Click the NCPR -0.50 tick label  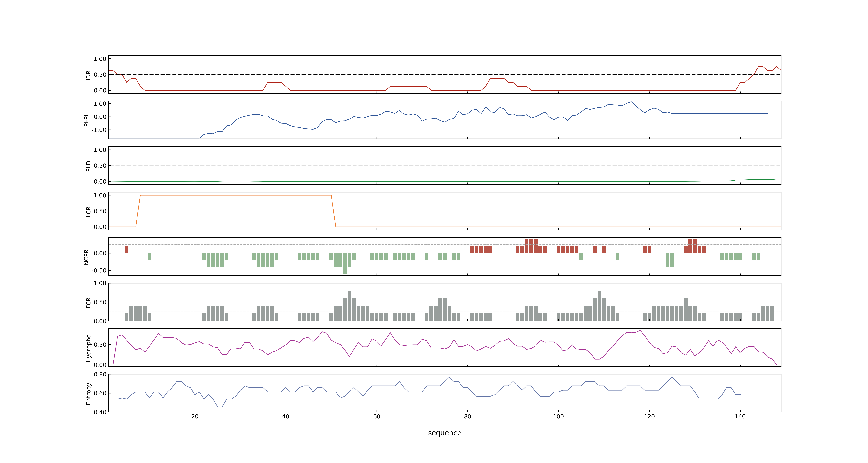click(x=99, y=271)
